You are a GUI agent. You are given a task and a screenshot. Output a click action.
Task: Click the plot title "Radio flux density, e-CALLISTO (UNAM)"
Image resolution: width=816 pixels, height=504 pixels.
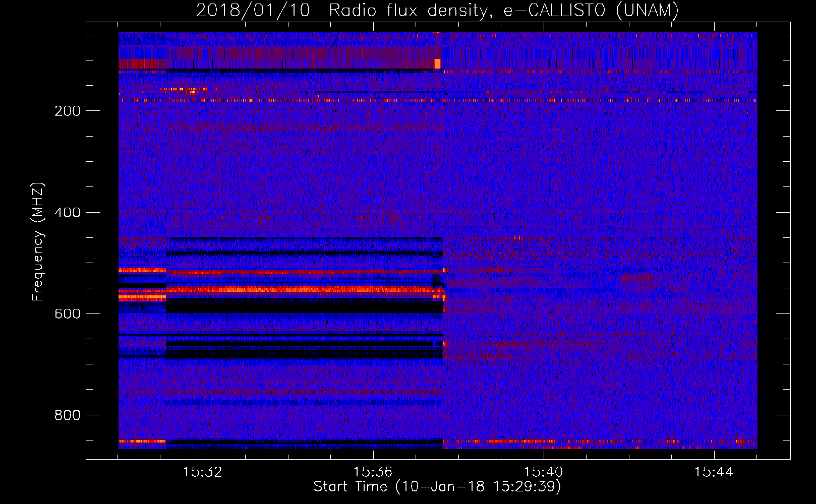pyautogui.click(x=504, y=10)
